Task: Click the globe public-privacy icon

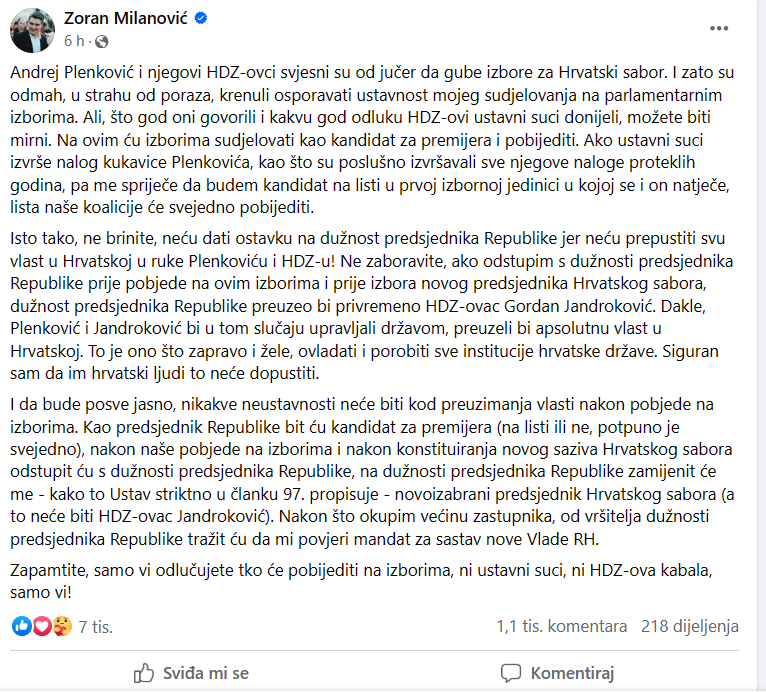Action: (101, 41)
